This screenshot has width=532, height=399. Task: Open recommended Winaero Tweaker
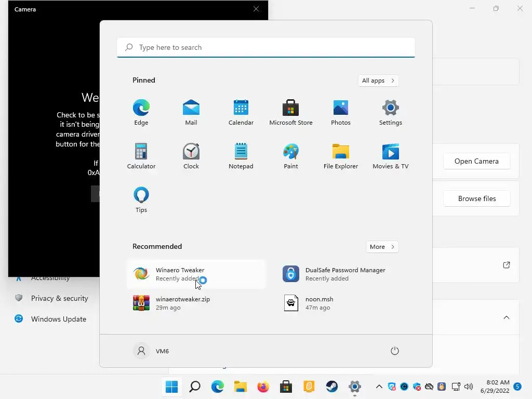point(196,274)
